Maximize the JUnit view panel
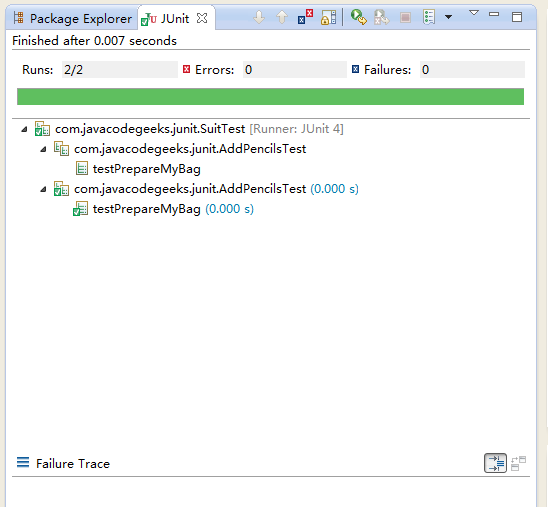This screenshot has height=507, width=548. 517,17
